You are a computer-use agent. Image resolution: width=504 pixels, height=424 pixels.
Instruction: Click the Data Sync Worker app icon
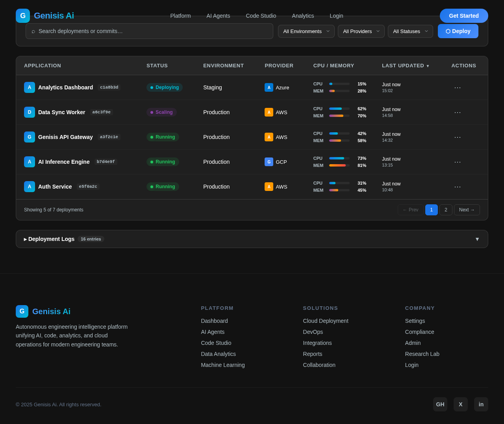(30, 112)
